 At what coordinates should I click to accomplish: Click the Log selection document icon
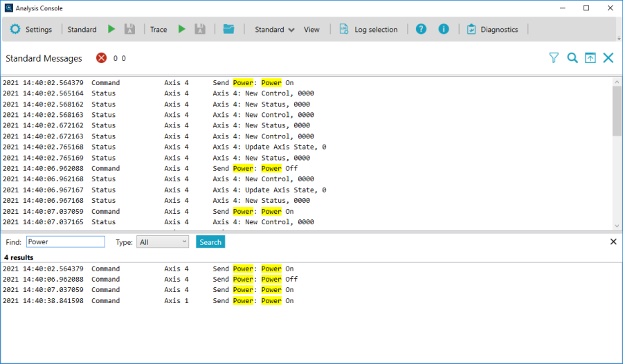pyautogui.click(x=343, y=29)
